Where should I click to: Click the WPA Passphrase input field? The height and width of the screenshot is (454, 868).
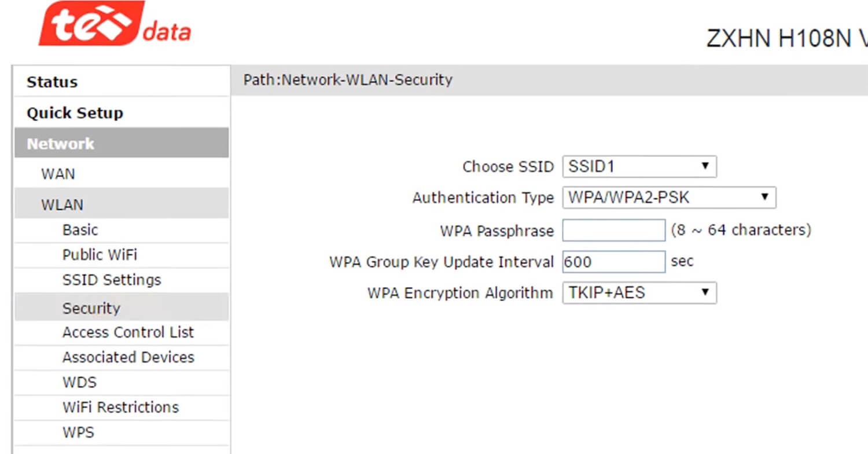point(613,230)
